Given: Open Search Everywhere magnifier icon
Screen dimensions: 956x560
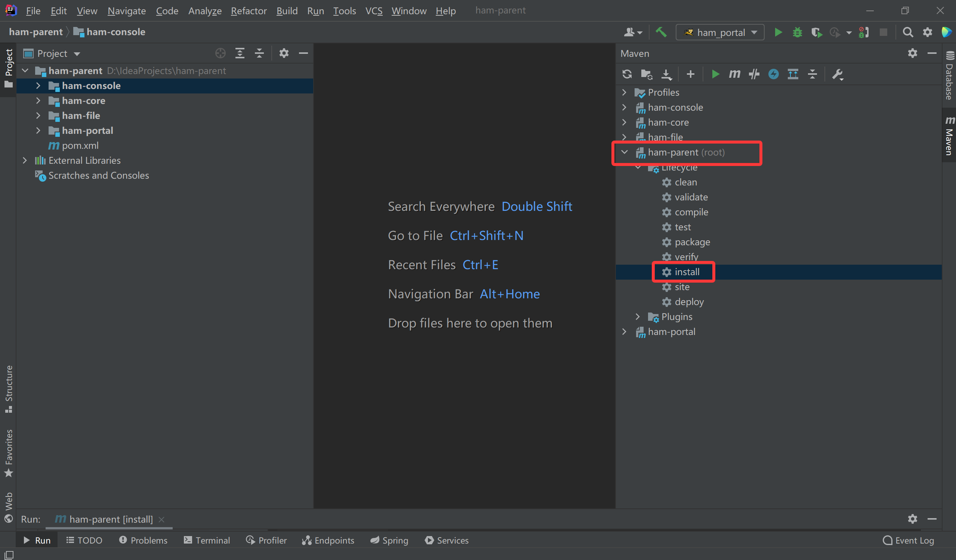Looking at the screenshot, I should point(908,32).
